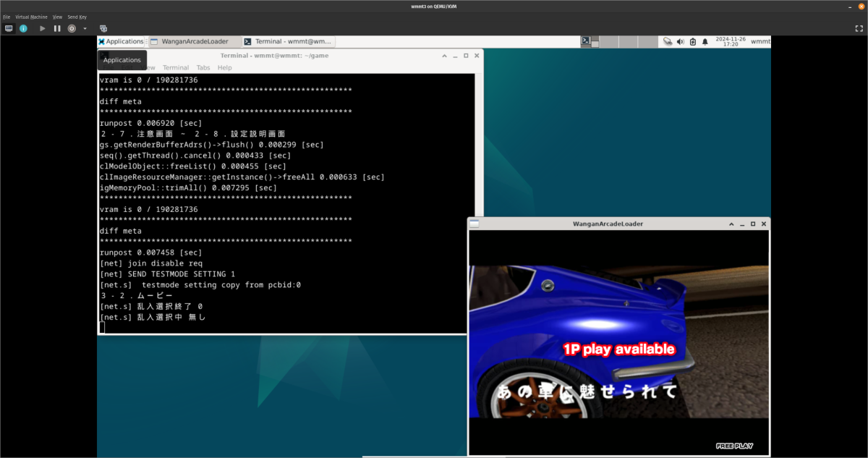Open the shutdown options dropdown arrow

tap(85, 28)
